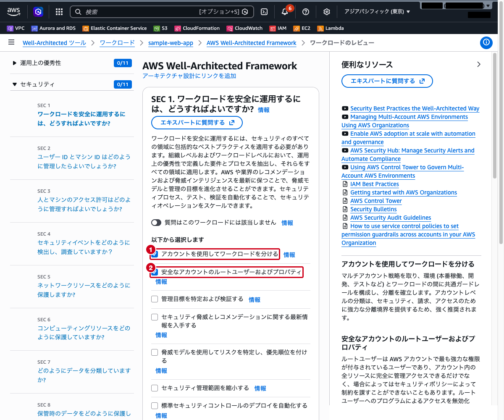Click the blue info circle icon

click(x=486, y=42)
